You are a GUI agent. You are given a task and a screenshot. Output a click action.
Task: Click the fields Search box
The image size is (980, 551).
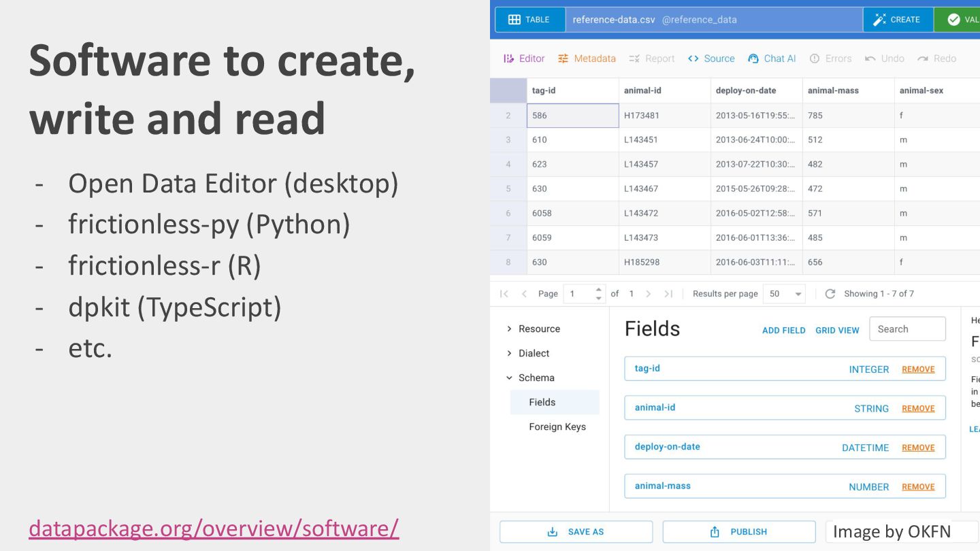[x=907, y=329]
